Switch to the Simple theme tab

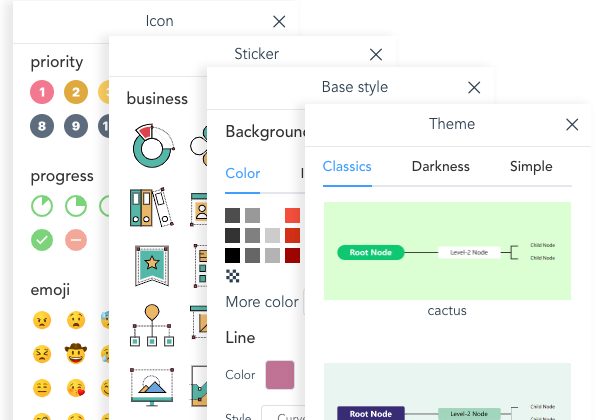click(530, 167)
